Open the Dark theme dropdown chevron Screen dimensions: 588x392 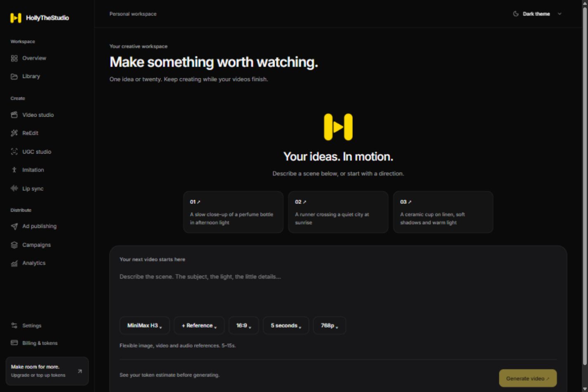click(560, 14)
